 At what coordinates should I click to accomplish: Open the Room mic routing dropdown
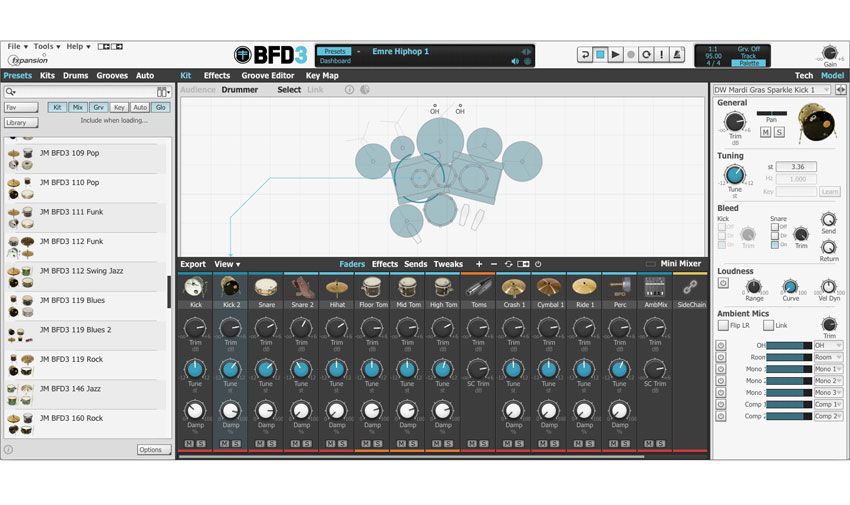click(x=828, y=357)
